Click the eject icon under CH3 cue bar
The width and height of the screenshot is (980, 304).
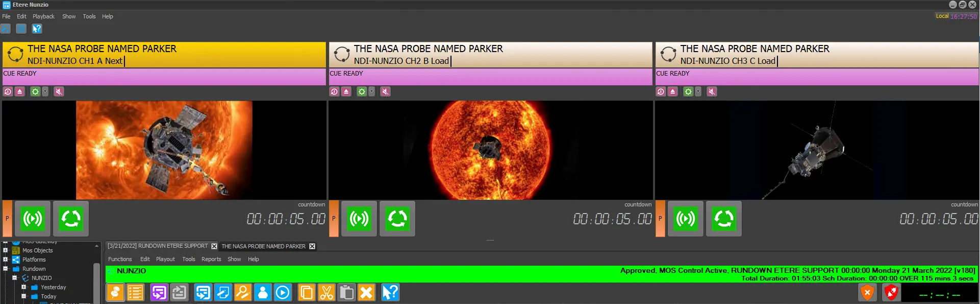(673, 91)
